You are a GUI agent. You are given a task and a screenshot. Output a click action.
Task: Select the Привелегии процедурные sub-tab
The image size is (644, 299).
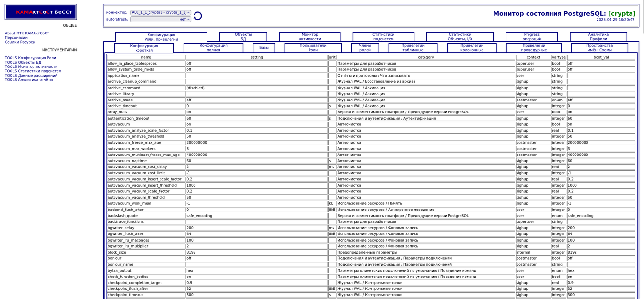coord(534,48)
